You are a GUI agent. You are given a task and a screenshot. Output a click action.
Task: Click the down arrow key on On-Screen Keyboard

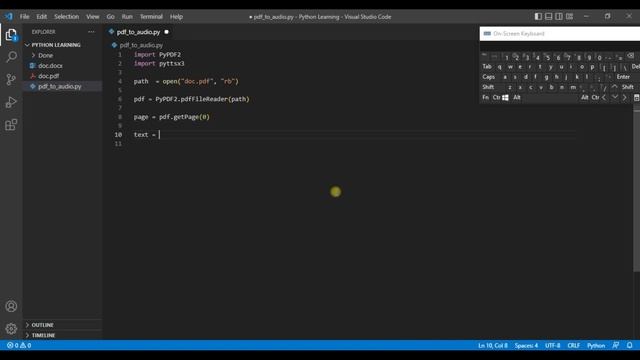click(614, 98)
